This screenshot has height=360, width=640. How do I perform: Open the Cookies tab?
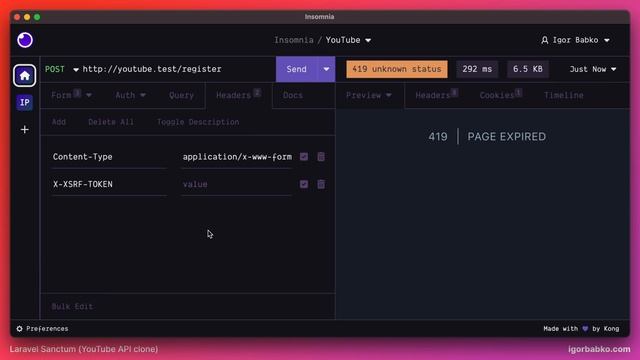point(500,95)
